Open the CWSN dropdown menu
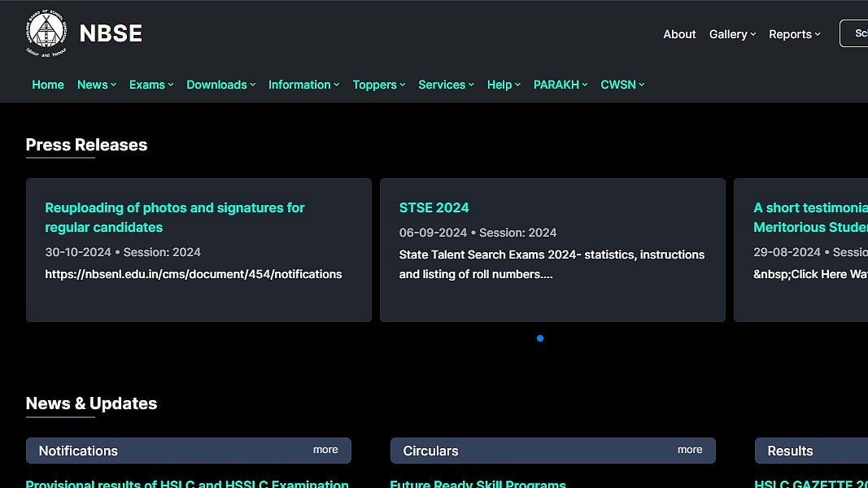The image size is (868, 488). pos(622,85)
